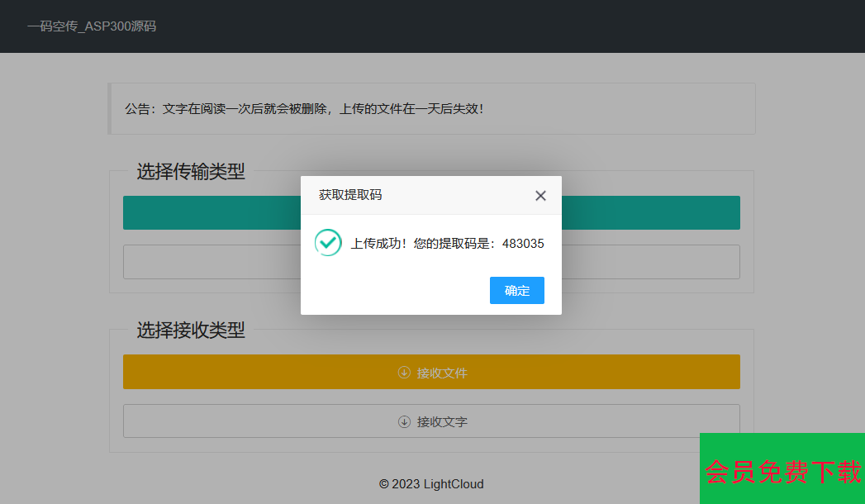Click the 公告 announcement notice
865x504 pixels.
pos(304,109)
